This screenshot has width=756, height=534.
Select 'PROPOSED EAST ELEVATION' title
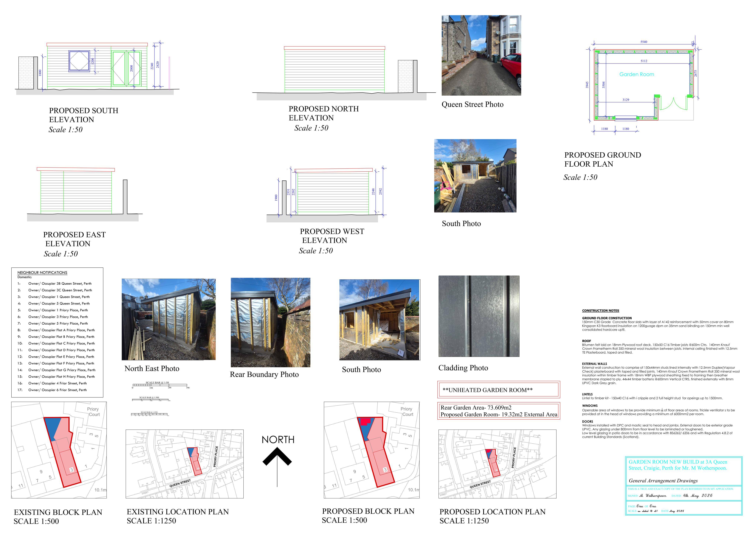pyautogui.click(x=74, y=239)
